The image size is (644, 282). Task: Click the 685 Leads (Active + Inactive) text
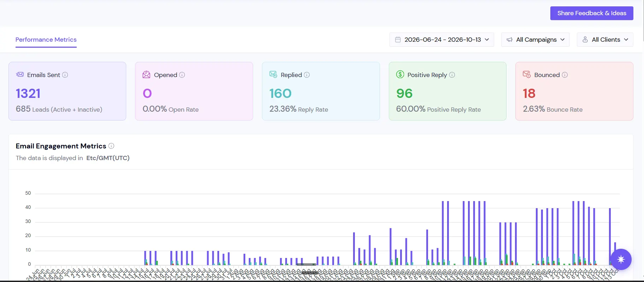pos(59,109)
